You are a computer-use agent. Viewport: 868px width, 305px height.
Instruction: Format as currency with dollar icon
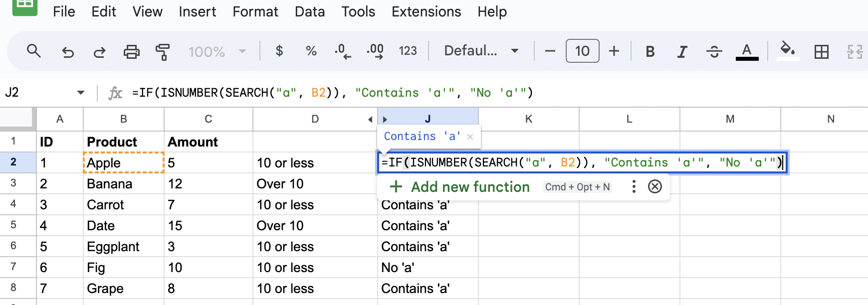click(x=279, y=51)
